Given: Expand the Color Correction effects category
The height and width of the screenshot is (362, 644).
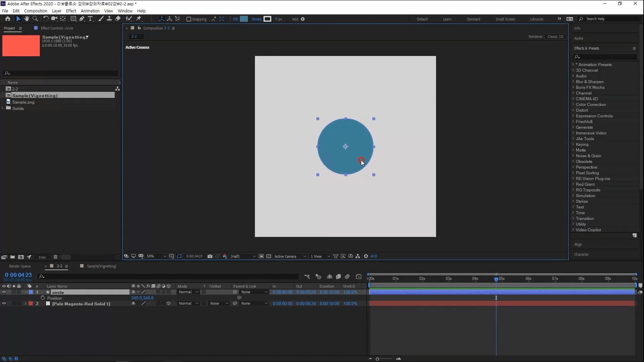Looking at the screenshot, I should [x=573, y=105].
